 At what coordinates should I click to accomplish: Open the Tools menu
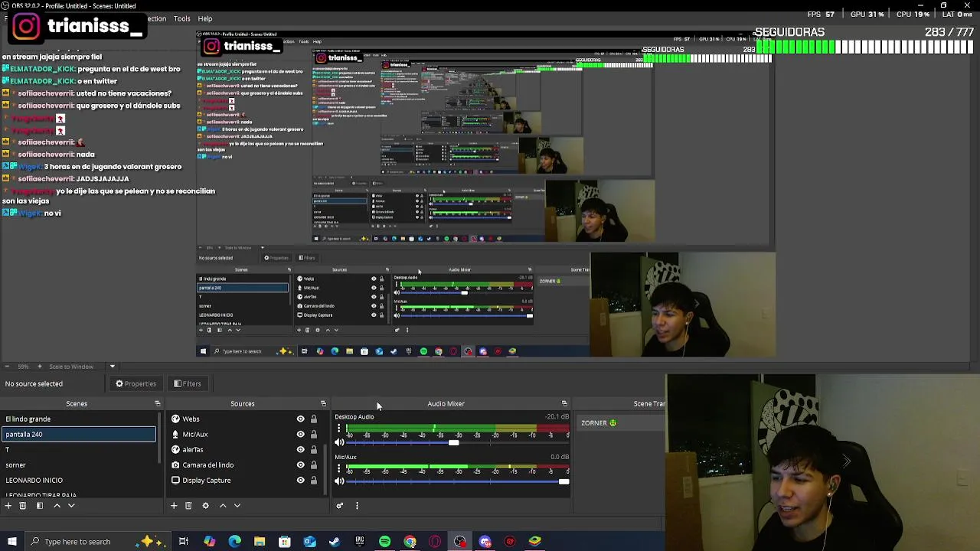pyautogui.click(x=182, y=18)
